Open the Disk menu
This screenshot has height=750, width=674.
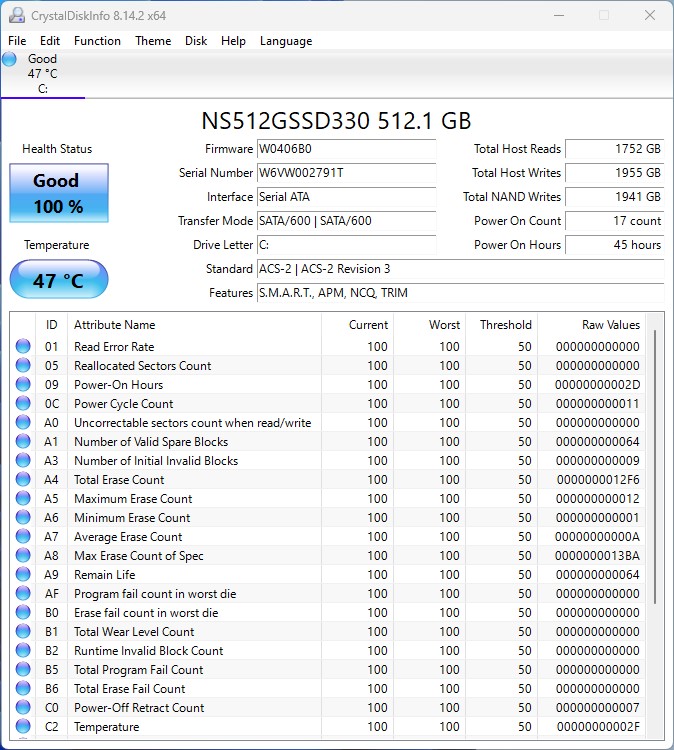pos(196,41)
